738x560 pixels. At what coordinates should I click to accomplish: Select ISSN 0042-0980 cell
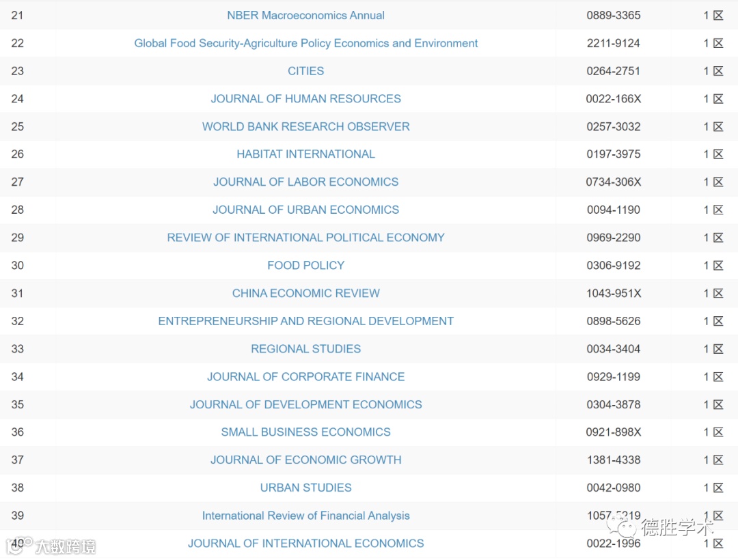click(613, 488)
